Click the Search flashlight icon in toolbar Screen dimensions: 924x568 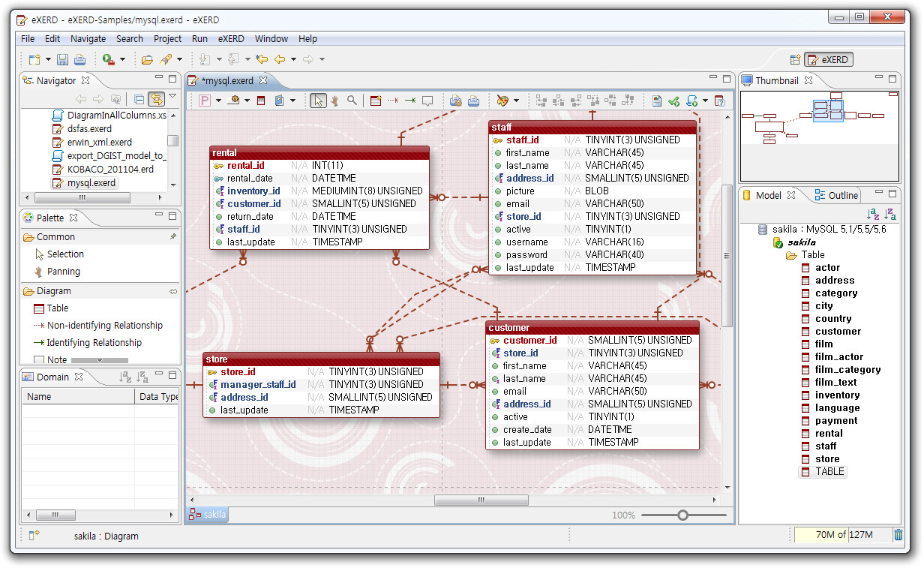click(166, 59)
